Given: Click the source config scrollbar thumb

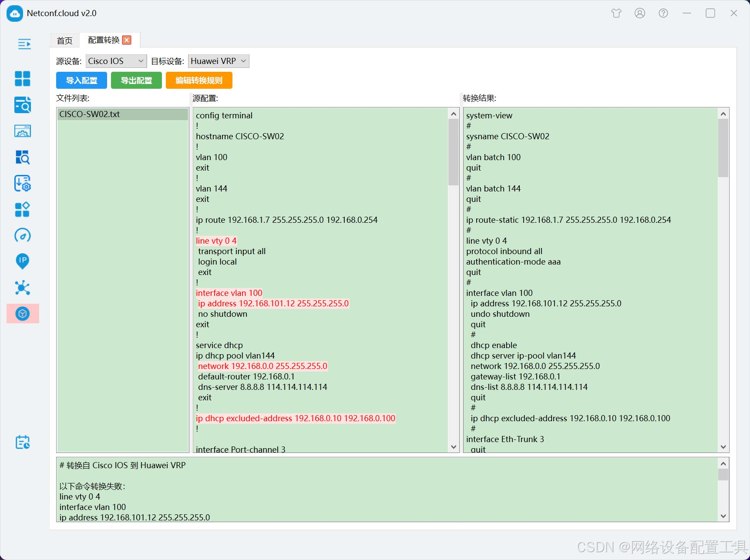Looking at the screenshot, I should [x=453, y=152].
